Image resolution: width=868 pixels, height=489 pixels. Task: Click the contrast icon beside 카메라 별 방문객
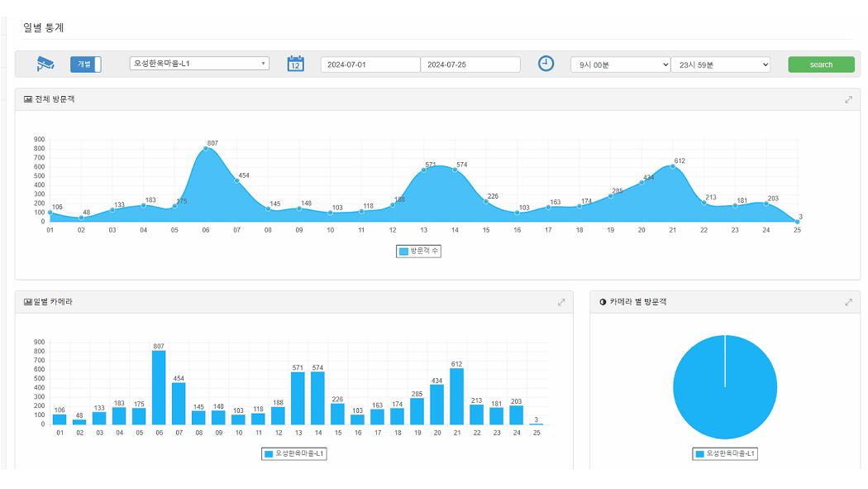click(603, 303)
